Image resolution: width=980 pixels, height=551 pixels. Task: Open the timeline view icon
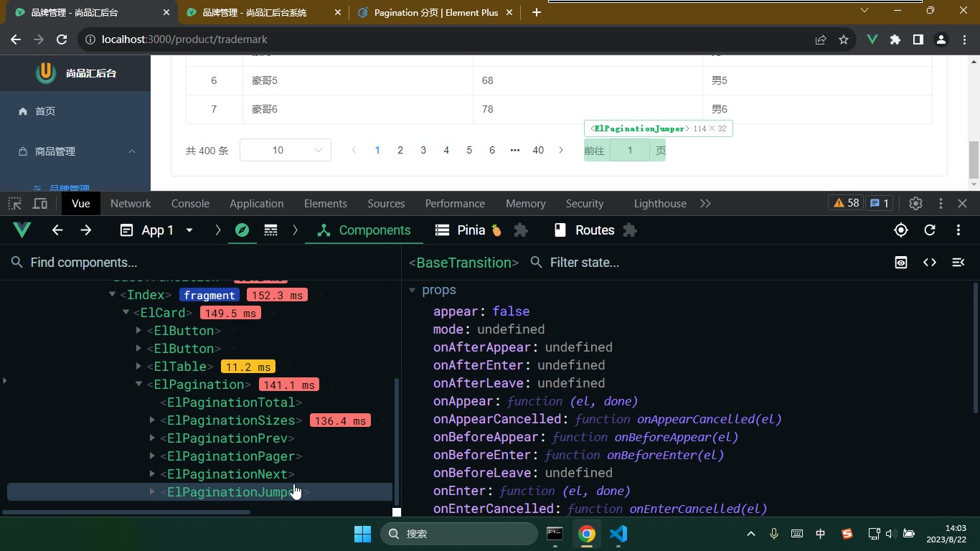(x=270, y=230)
